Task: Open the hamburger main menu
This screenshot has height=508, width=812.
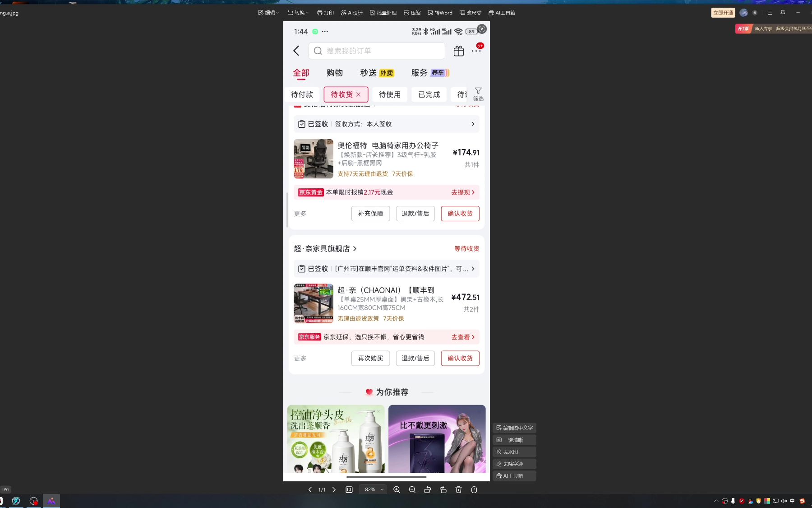Action: click(770, 13)
